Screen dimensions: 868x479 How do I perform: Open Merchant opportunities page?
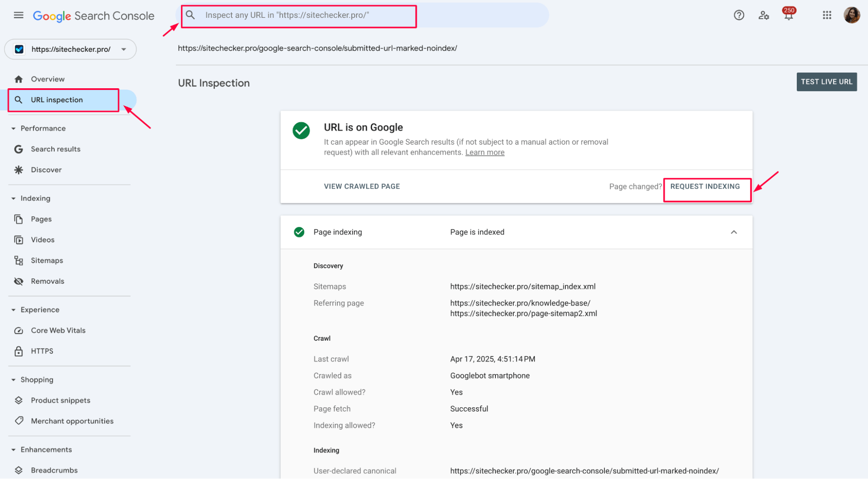coord(72,421)
